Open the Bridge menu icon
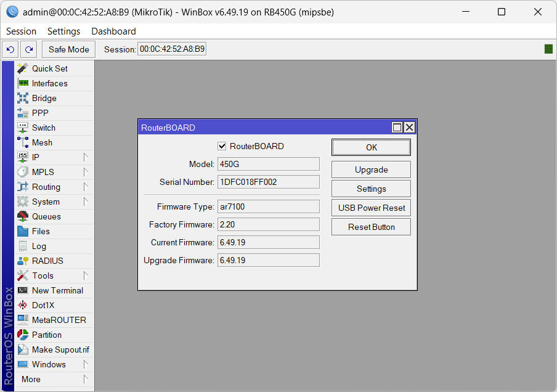557x392 pixels. [23, 98]
